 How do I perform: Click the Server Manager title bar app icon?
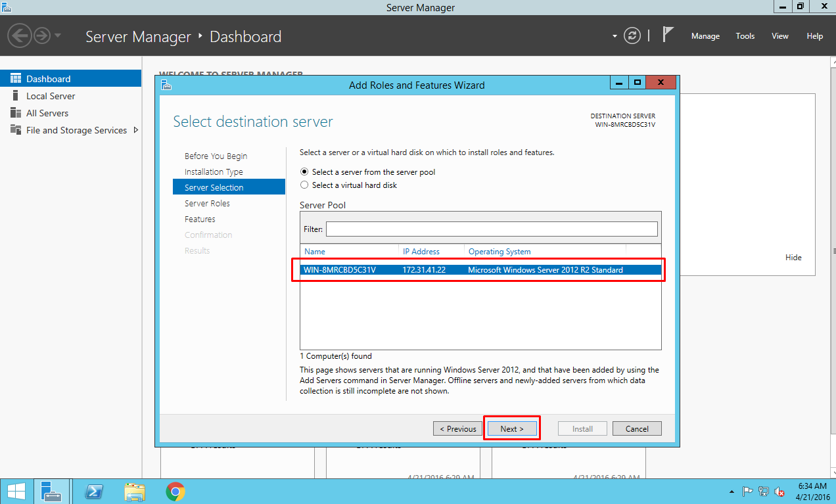(6, 7)
